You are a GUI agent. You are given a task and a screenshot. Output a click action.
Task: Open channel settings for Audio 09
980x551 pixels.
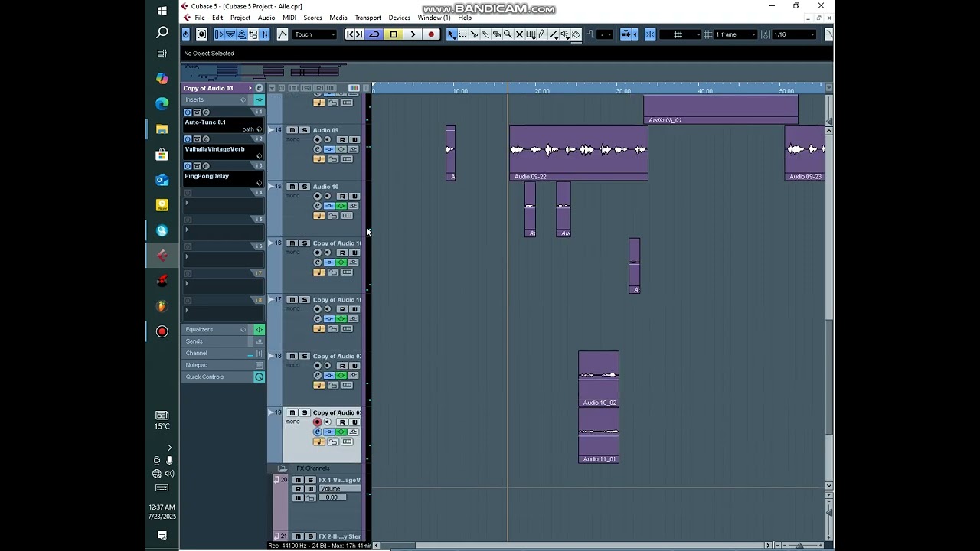(x=318, y=150)
